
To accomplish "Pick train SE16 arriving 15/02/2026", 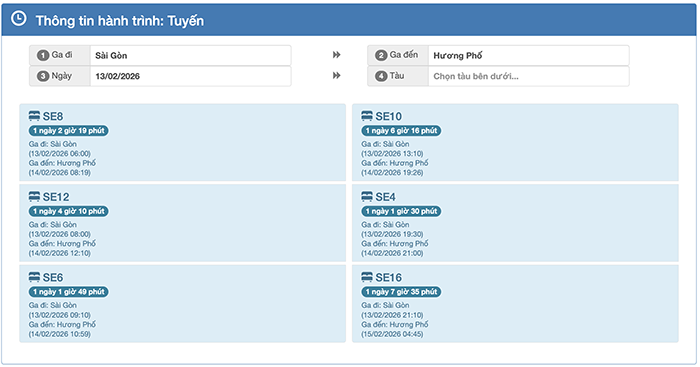I will 515,304.
